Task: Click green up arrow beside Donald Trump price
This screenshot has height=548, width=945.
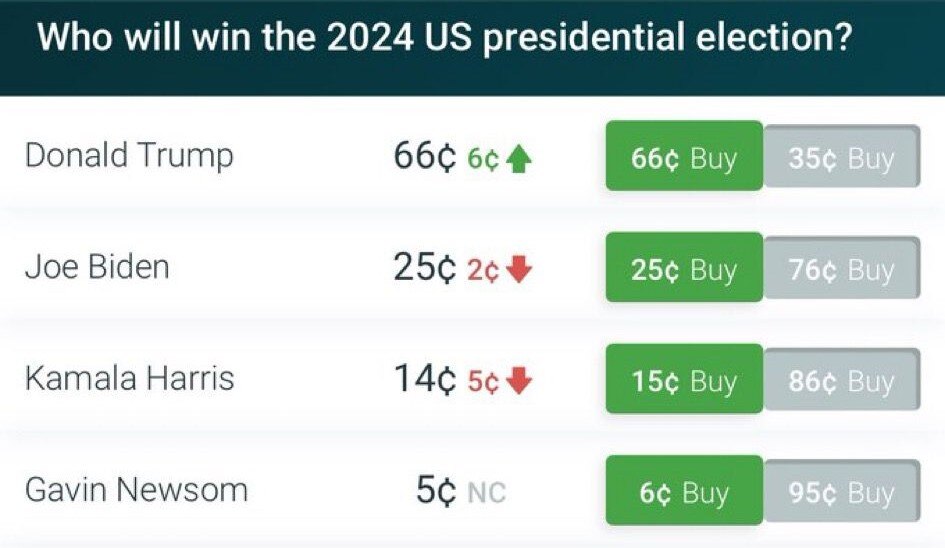Action: (518, 159)
